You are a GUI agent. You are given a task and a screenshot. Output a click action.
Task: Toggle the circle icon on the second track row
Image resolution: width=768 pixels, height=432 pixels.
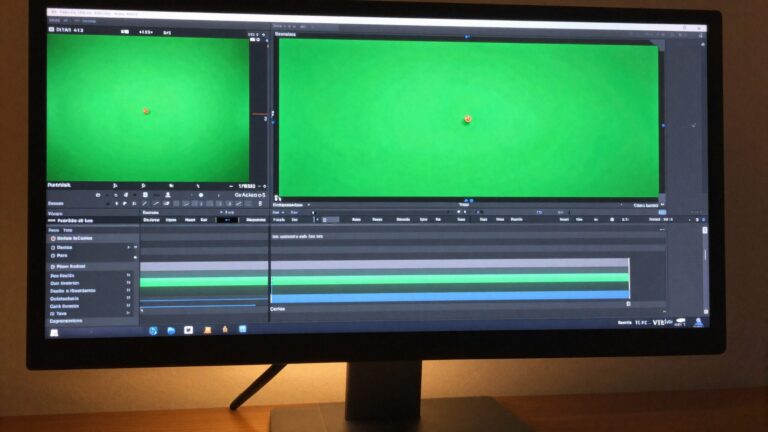pos(53,248)
